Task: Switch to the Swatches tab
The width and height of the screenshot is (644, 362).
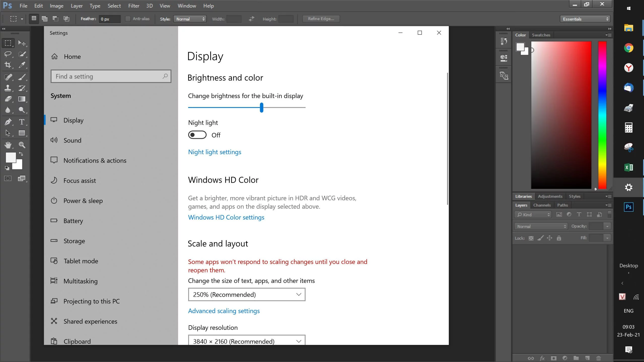Action: [541, 35]
